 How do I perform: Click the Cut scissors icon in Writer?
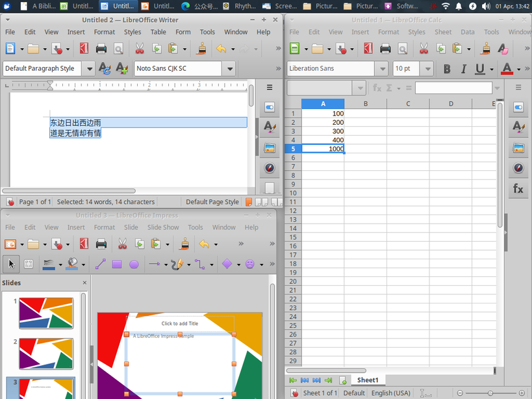point(140,49)
